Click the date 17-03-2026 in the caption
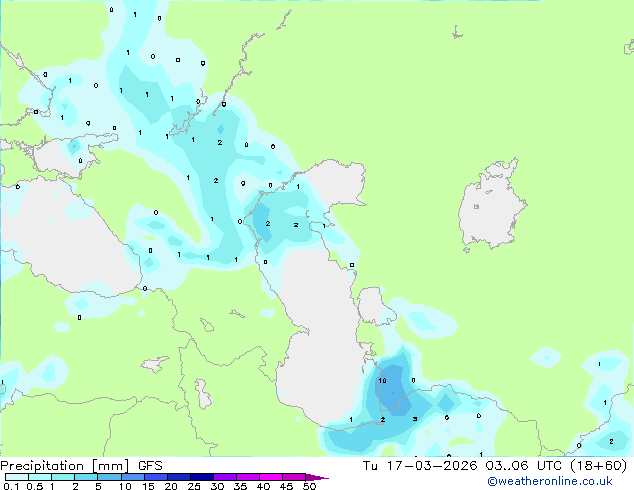This screenshot has width=634, height=490. pyautogui.click(x=432, y=466)
